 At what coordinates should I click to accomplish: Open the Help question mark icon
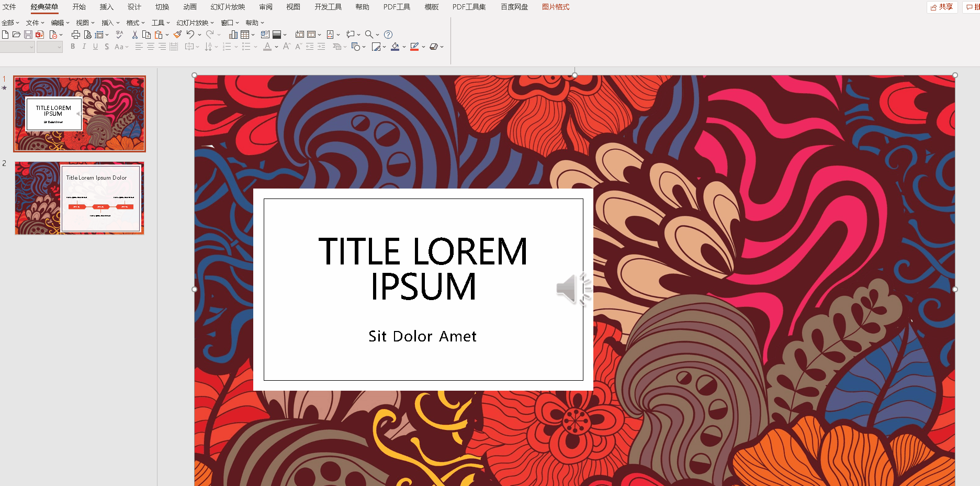click(388, 35)
